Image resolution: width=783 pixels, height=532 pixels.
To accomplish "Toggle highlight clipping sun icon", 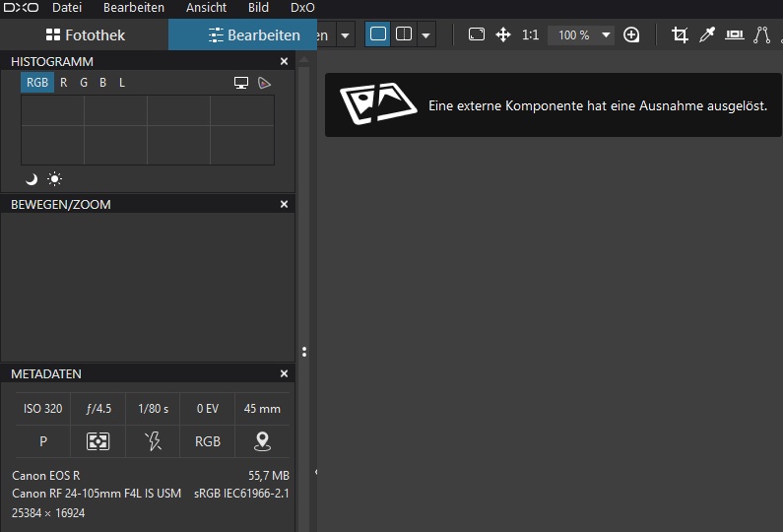I will click(x=54, y=179).
